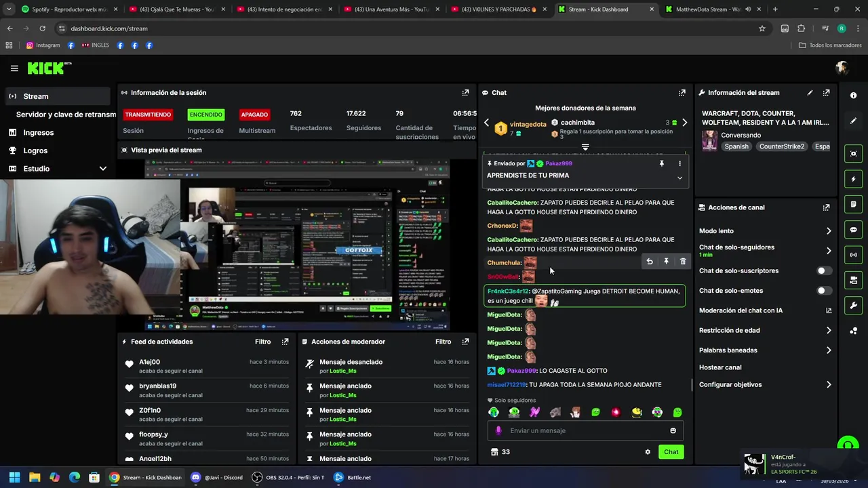Click the Enviar un mensaje input field
868x488 pixels.
point(585,430)
